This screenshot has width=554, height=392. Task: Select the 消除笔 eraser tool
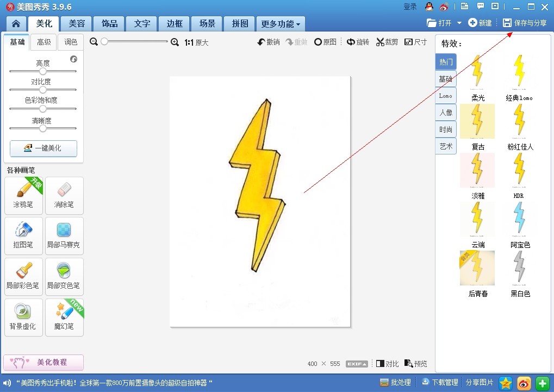(64, 196)
